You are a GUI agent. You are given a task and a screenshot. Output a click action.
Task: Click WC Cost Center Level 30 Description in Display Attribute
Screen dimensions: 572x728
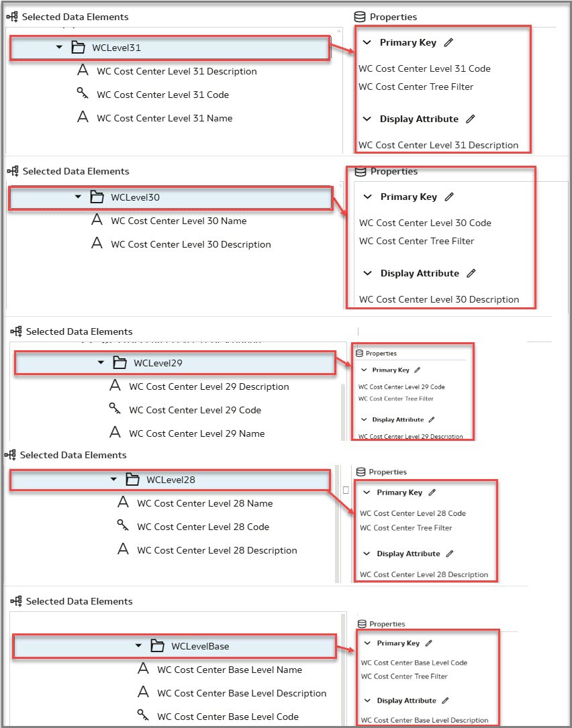click(x=440, y=299)
